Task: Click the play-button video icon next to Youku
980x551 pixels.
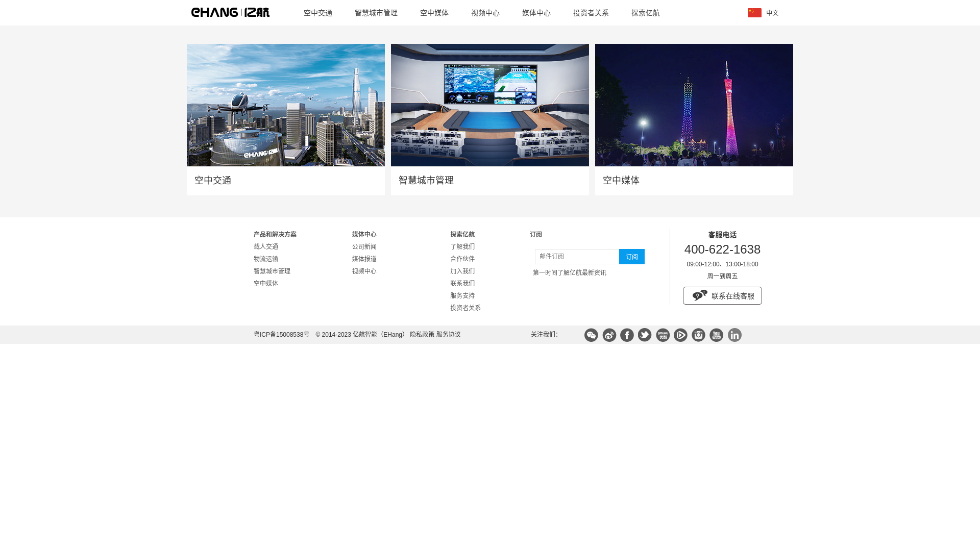Action: pos(680,335)
